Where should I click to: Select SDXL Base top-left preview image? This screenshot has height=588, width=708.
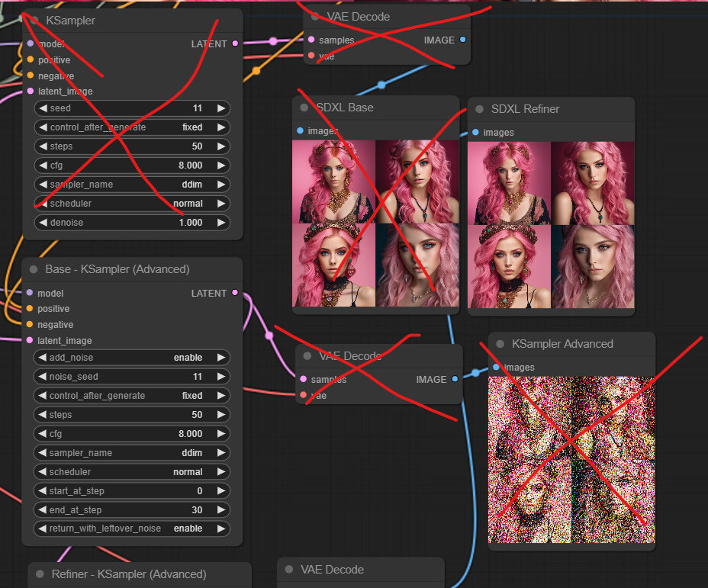333,182
